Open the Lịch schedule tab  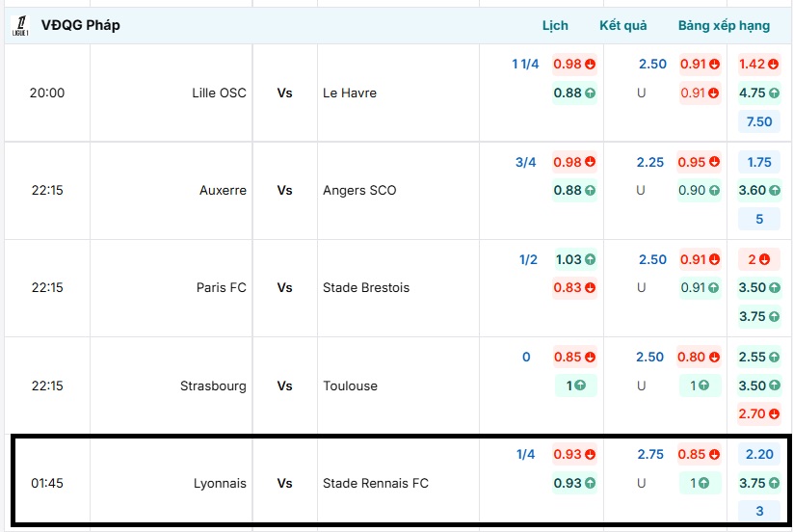coord(555,26)
